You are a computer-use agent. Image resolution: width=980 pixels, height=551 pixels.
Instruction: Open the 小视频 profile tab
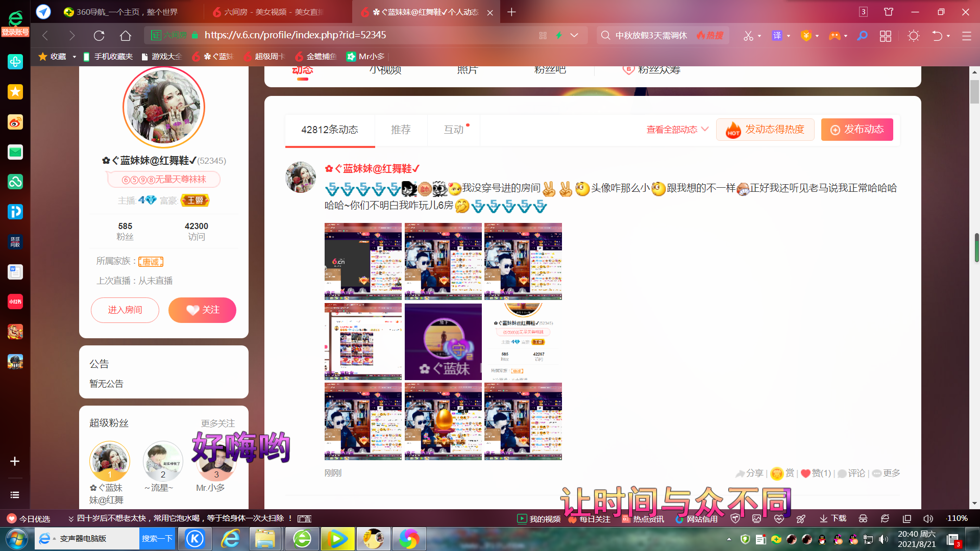tap(385, 70)
